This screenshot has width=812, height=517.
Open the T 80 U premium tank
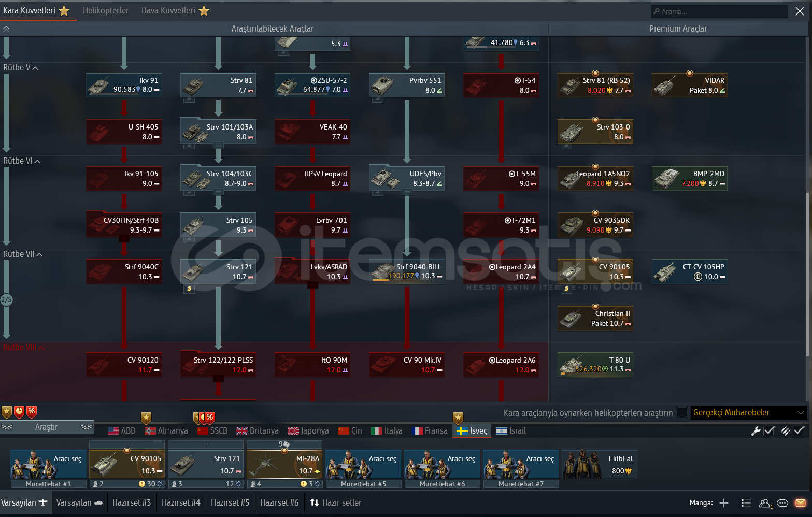(595, 365)
